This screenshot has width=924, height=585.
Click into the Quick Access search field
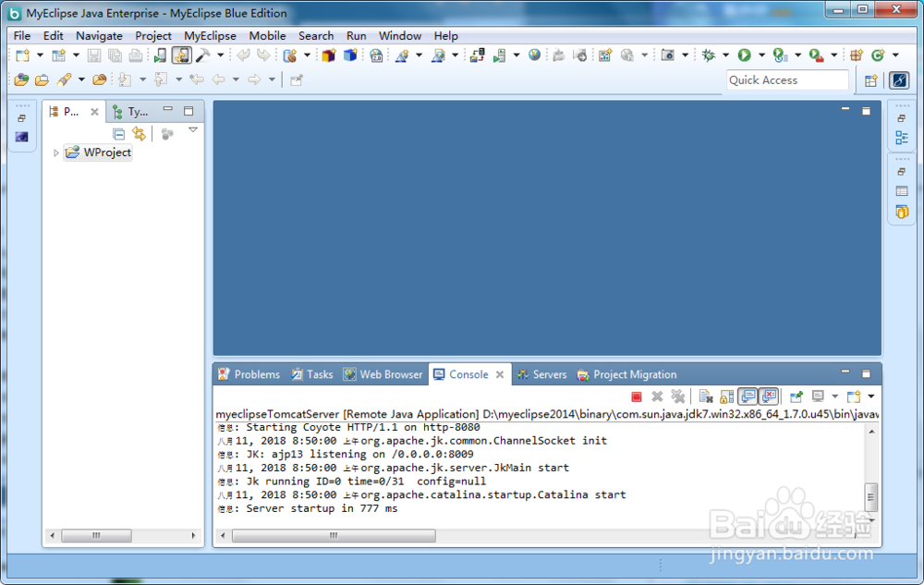click(787, 80)
